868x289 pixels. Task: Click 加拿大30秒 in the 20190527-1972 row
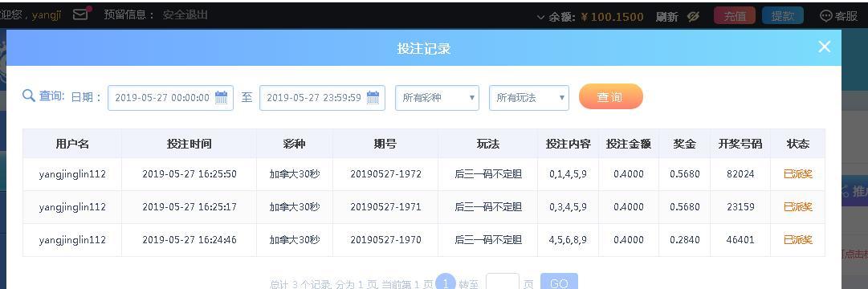click(295, 174)
